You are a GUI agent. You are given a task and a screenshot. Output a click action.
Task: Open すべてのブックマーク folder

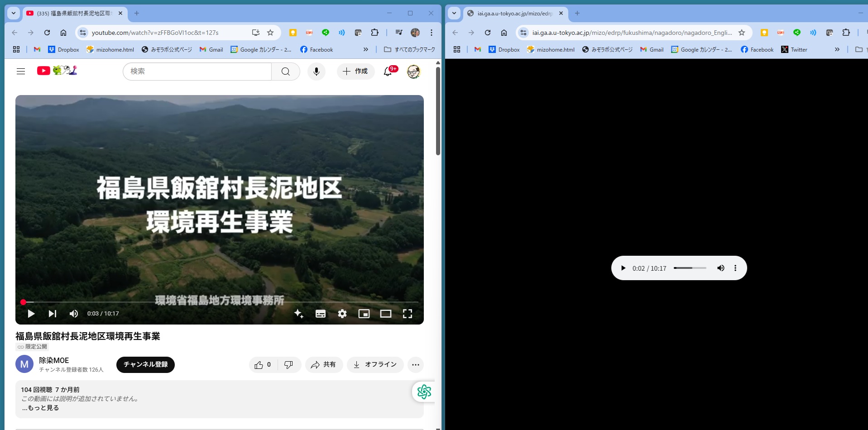click(409, 50)
